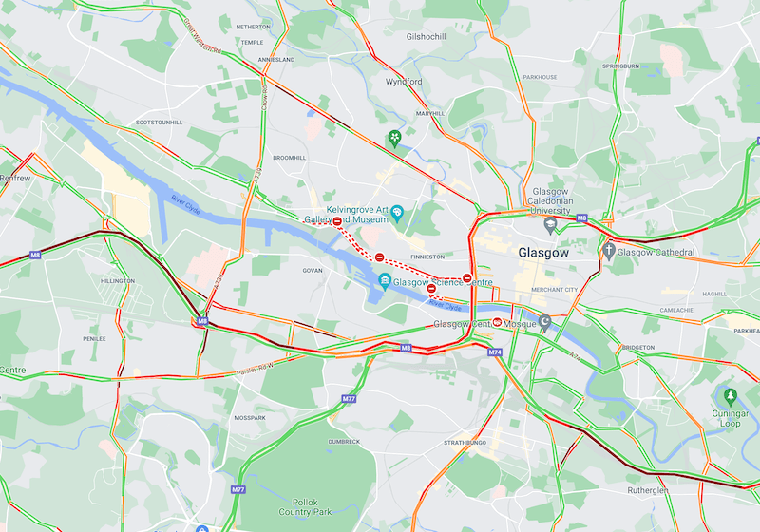Click the M8 shield near Hillington junction
760x532 pixels.
point(202,321)
